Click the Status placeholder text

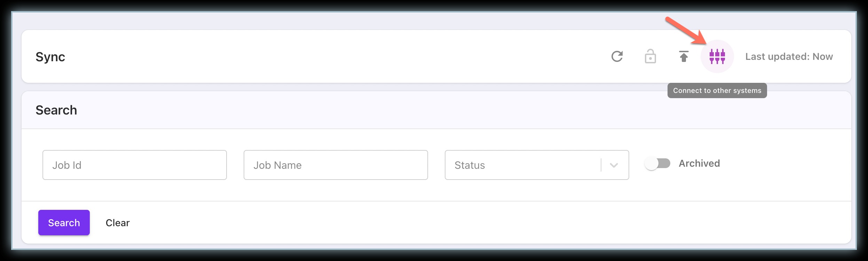point(469,165)
